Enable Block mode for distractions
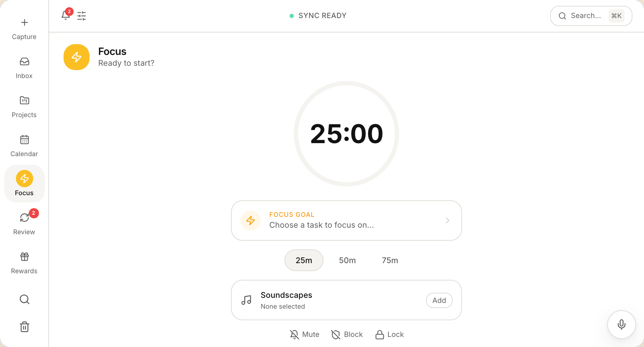 coord(347,334)
